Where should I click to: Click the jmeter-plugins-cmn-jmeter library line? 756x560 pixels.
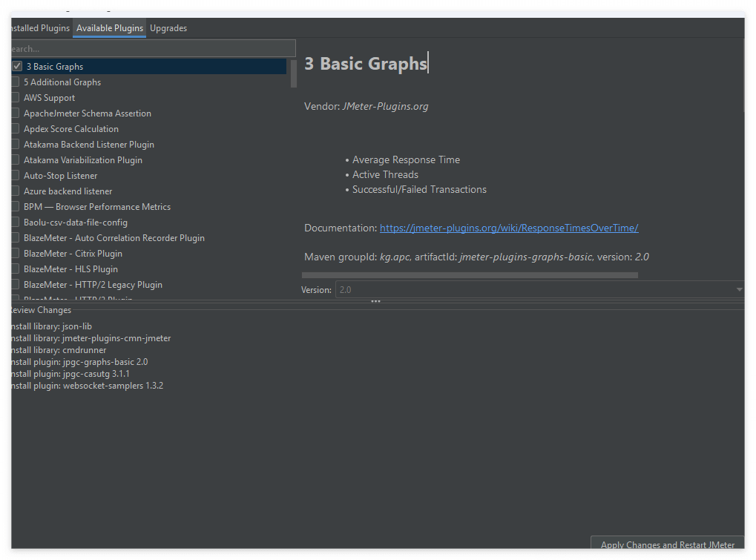(x=91, y=338)
